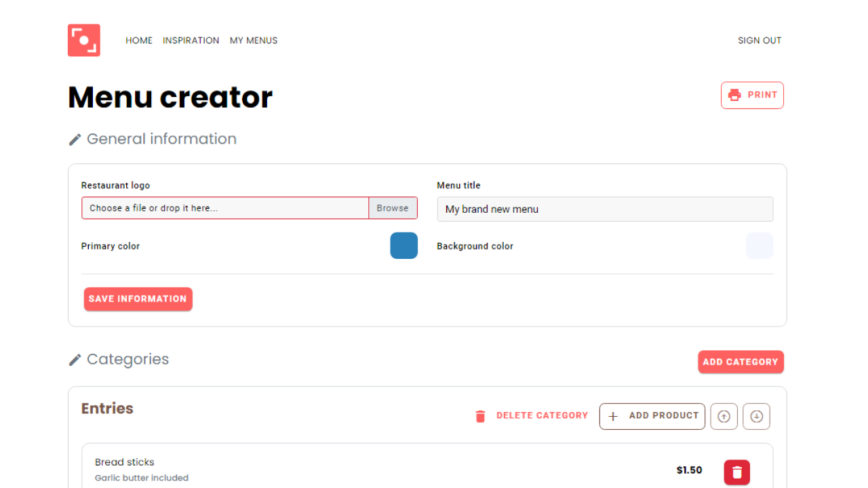Print the menu
Screen dimensions: 868x488
(x=752, y=96)
